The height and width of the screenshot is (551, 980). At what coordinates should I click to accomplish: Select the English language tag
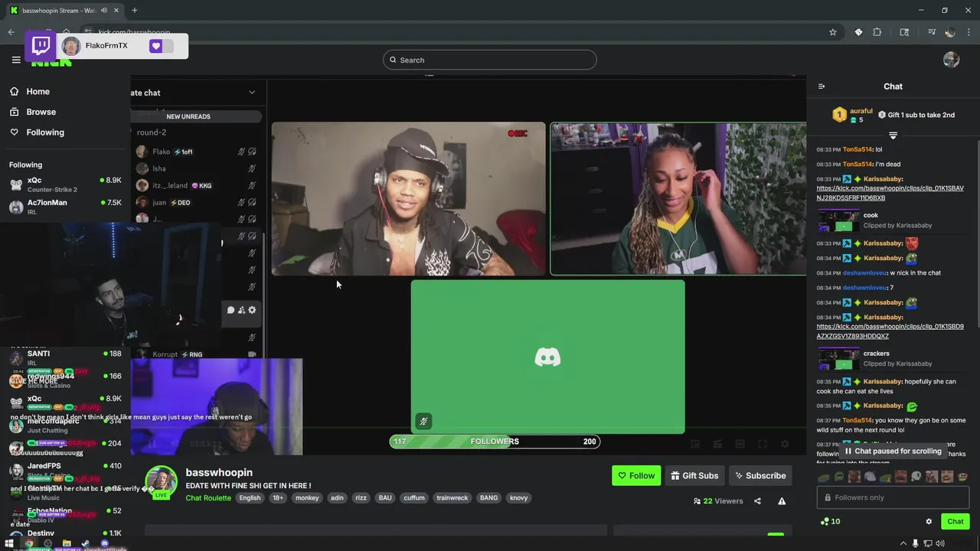[x=250, y=497]
